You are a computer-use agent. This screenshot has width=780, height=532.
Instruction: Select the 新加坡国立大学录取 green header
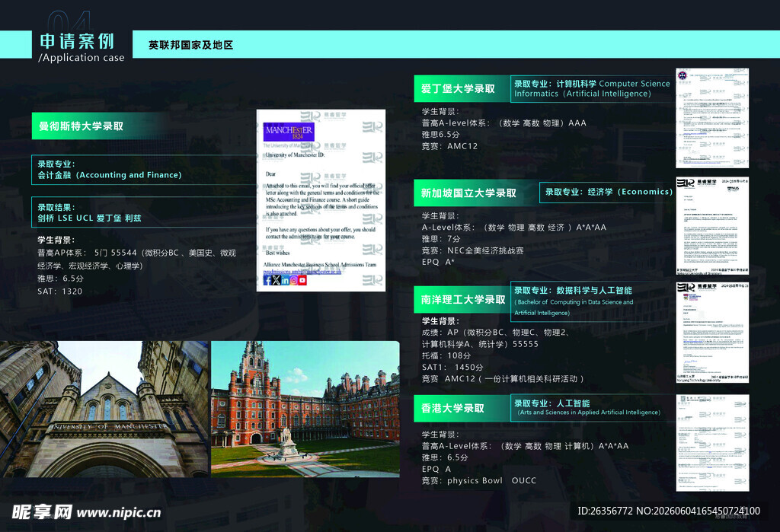tap(477, 193)
